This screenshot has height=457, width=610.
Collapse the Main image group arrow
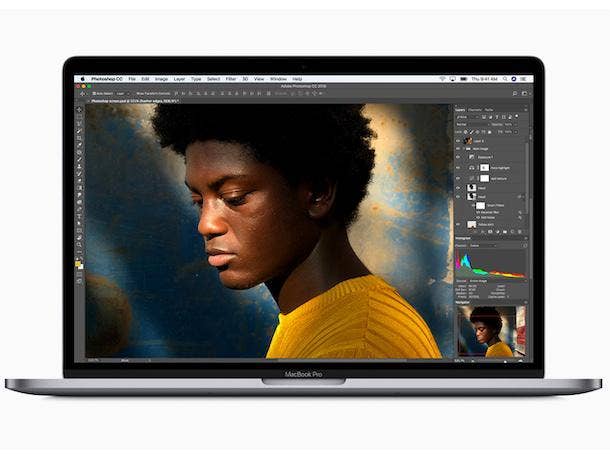point(463,149)
